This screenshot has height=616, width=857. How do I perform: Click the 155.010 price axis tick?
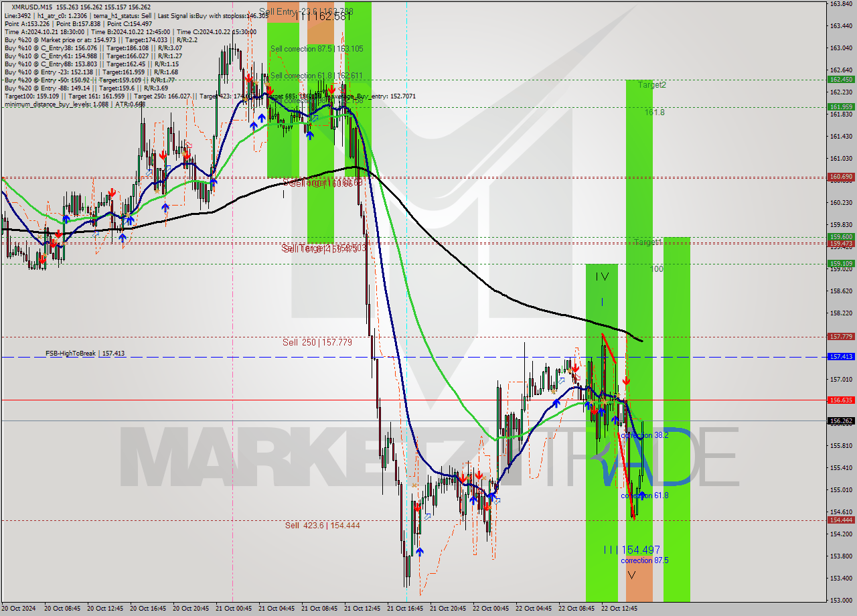[x=841, y=490]
